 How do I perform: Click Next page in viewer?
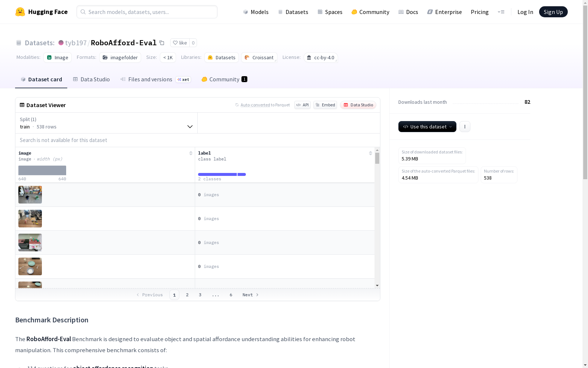pyautogui.click(x=250, y=295)
